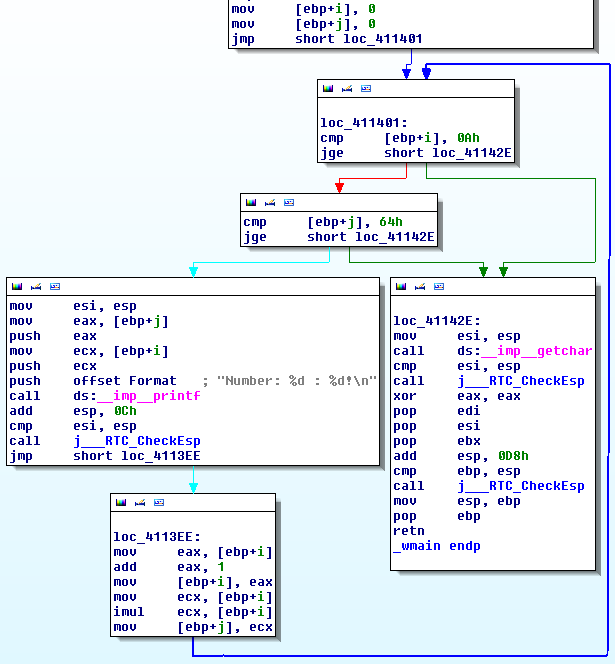Click edit pencil icon on the printf block
Screen dimensions: 615x664
[x=35, y=286]
